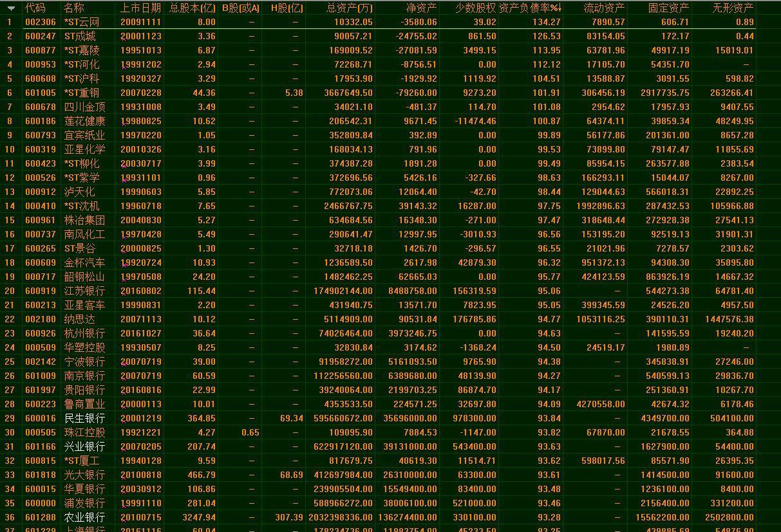Sort by 总股本(亿) column header
Image resolution: width=781 pixels, height=532 pixels.
[x=193, y=8]
